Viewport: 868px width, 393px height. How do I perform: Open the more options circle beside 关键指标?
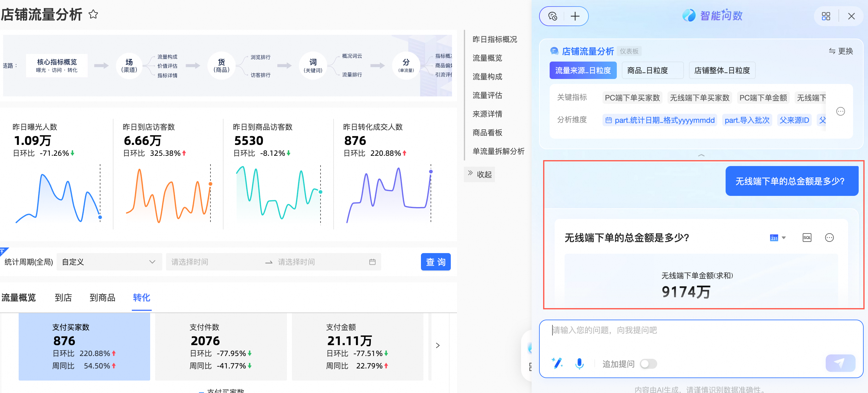pyautogui.click(x=841, y=112)
